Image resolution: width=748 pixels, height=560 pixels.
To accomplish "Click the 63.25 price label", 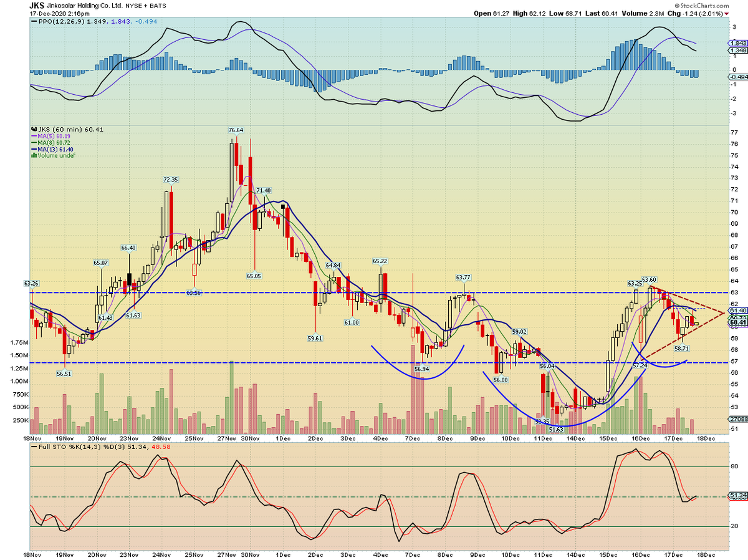I will point(635,283).
